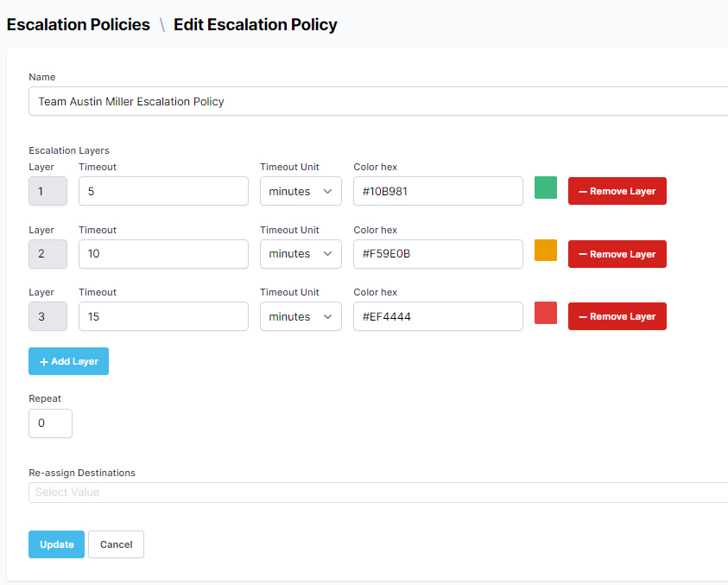Viewport: 728px width, 585px height.
Task: Open Re-assign Destinations select box
Action: point(378,493)
